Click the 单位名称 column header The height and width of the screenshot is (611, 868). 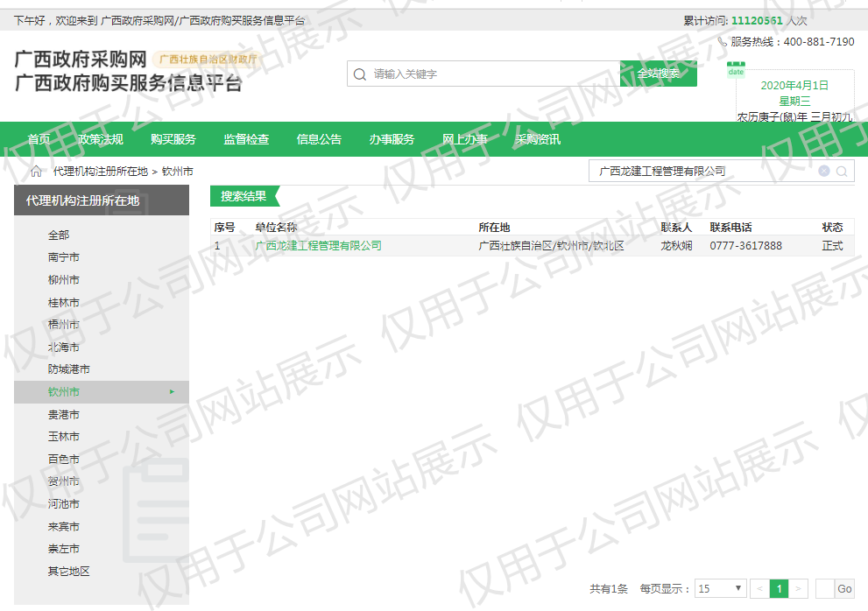pos(276,228)
